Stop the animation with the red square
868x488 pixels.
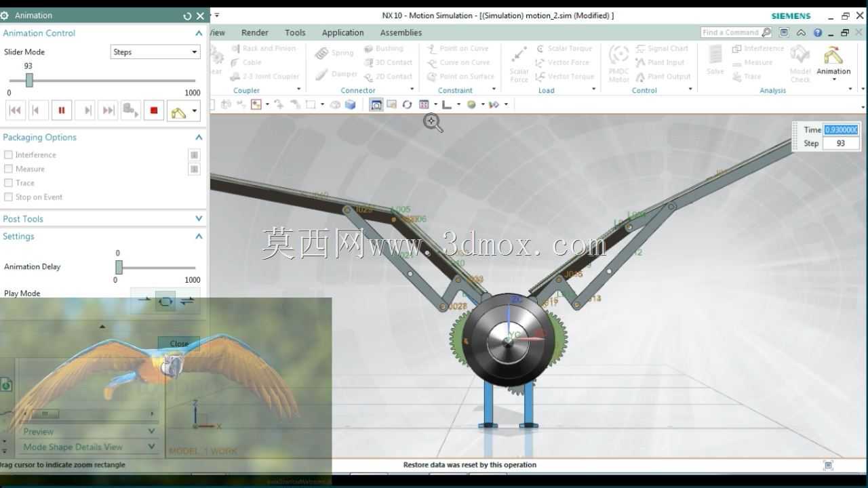(x=154, y=110)
